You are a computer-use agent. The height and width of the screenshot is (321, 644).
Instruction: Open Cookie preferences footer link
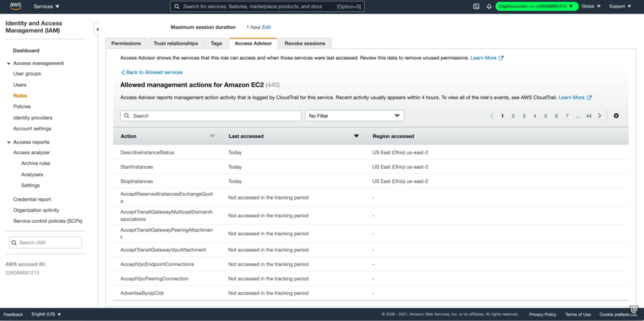click(x=618, y=315)
